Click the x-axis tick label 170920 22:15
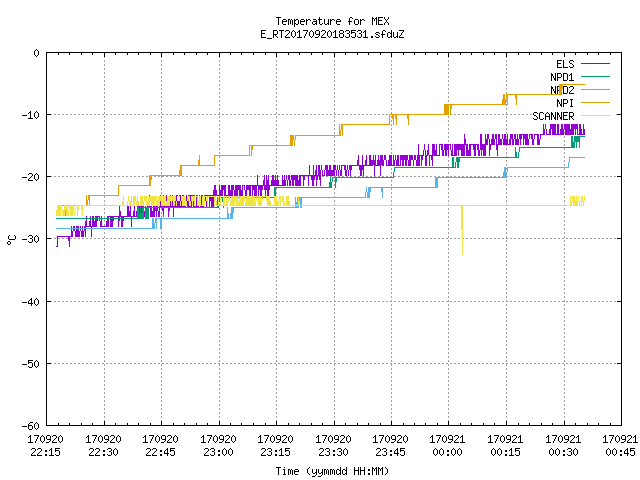Viewport: 640px width, 480px height. click(x=45, y=446)
